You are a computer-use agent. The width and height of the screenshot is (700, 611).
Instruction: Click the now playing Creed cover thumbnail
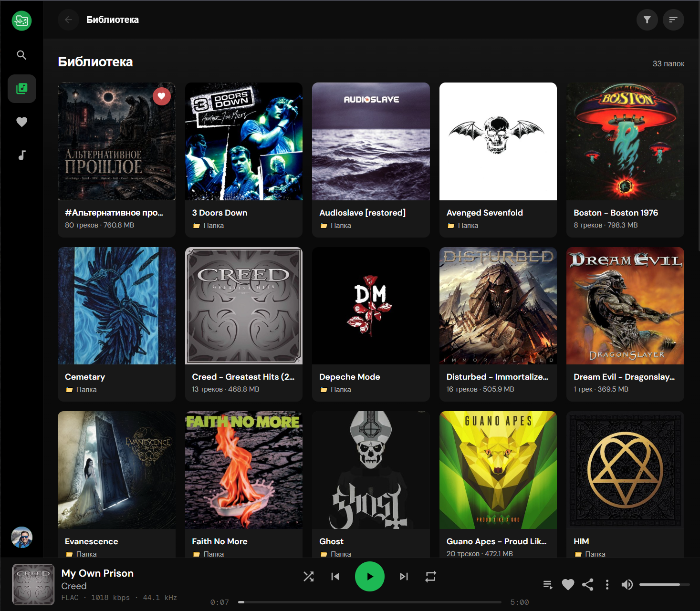pyautogui.click(x=33, y=584)
